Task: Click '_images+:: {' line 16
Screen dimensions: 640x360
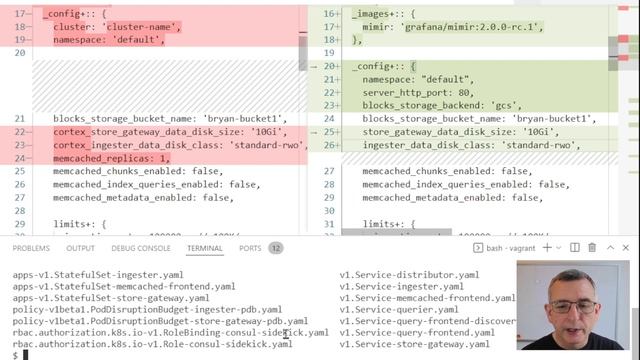Action: click(384, 14)
